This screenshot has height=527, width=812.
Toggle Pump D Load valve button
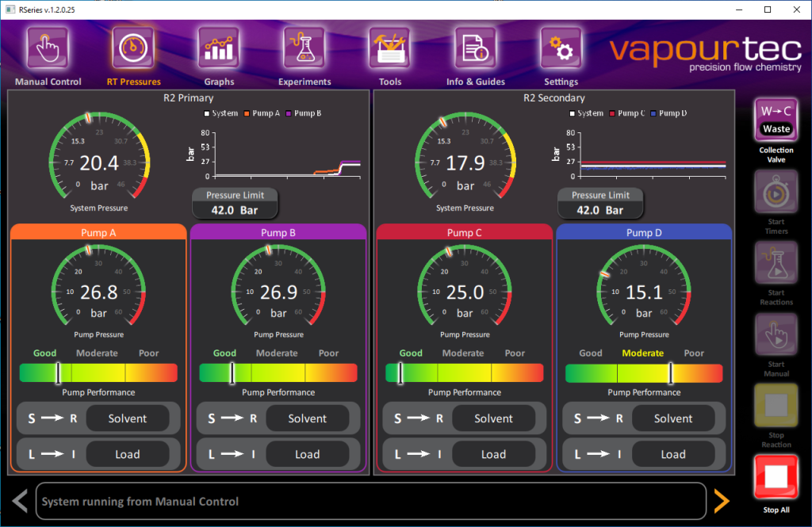coord(672,454)
